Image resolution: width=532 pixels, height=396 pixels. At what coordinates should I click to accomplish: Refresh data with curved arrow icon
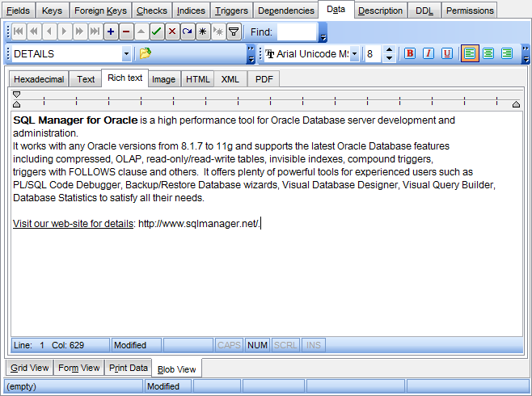pyautogui.click(x=188, y=32)
